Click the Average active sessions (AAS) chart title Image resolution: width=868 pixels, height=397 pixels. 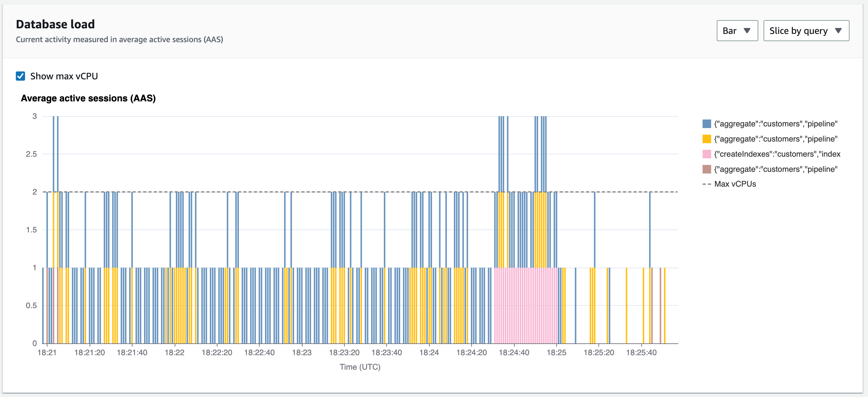click(88, 98)
